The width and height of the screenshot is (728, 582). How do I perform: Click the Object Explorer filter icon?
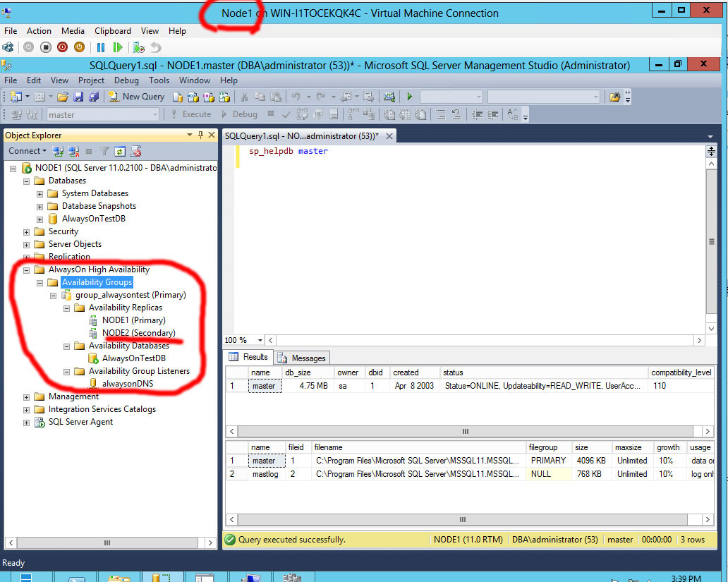point(104,150)
